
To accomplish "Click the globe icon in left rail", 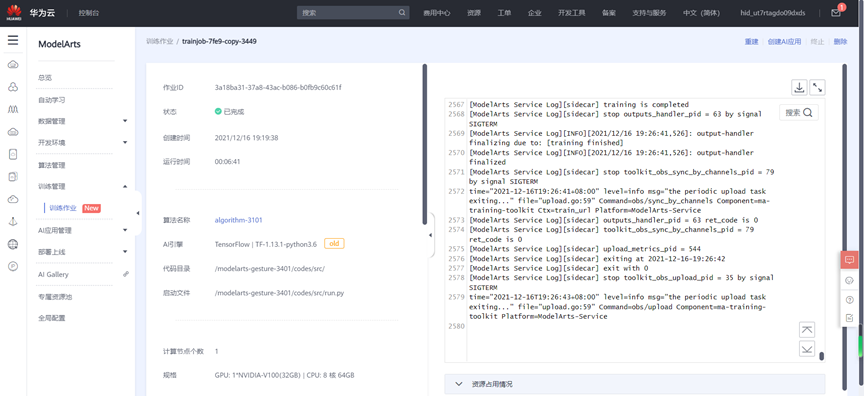I will 13,244.
